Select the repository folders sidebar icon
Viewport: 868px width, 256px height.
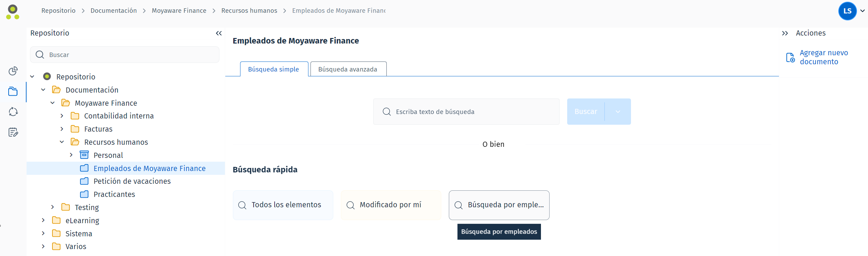pyautogui.click(x=13, y=92)
